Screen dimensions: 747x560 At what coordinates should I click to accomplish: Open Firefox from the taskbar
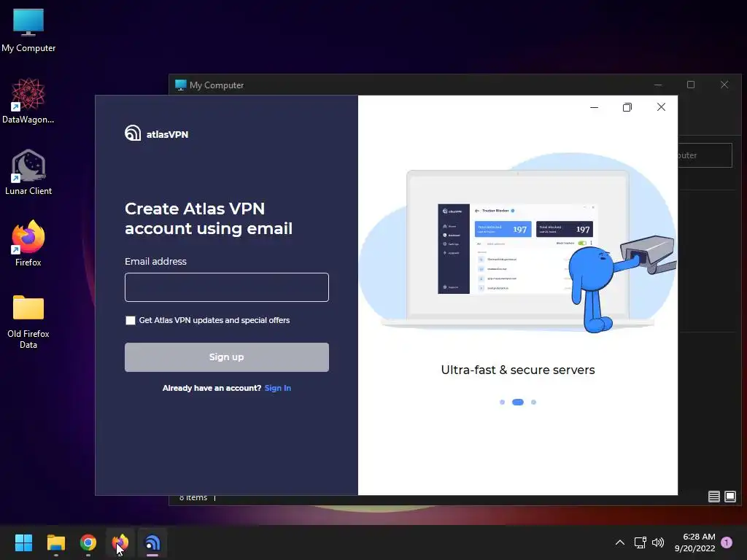click(120, 542)
